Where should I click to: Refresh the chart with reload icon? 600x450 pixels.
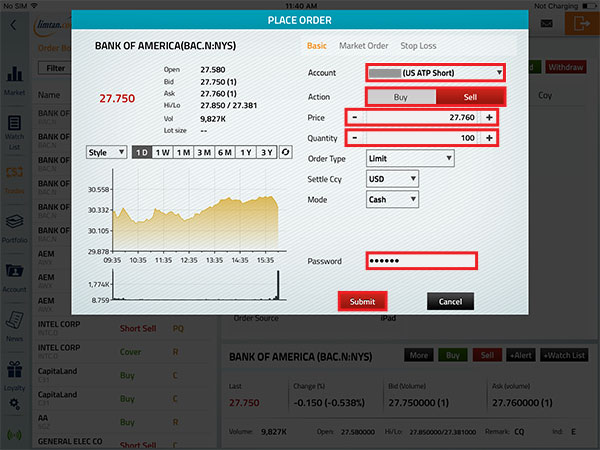tap(285, 152)
